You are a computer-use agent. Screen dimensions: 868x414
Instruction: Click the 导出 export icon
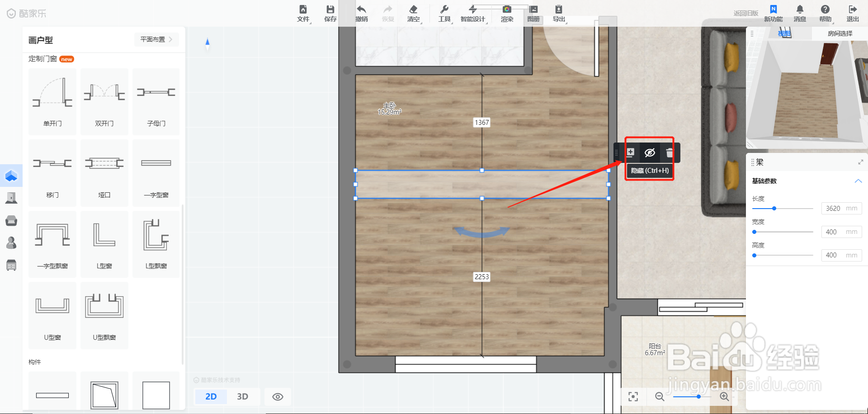pyautogui.click(x=559, y=14)
